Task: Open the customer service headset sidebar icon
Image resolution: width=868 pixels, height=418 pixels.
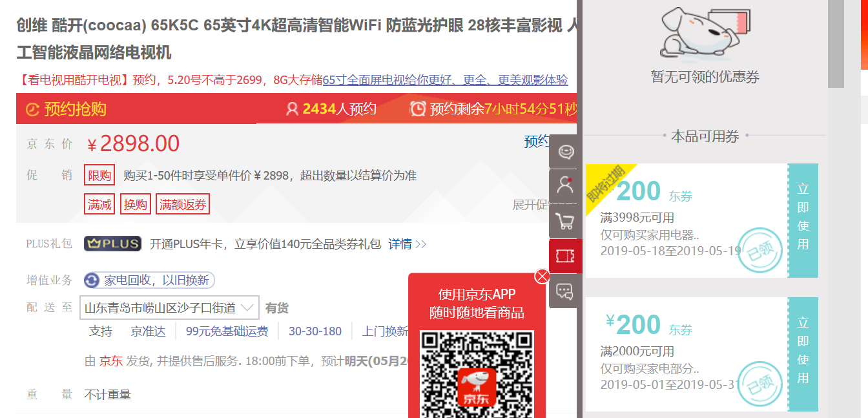Action: pos(566,152)
